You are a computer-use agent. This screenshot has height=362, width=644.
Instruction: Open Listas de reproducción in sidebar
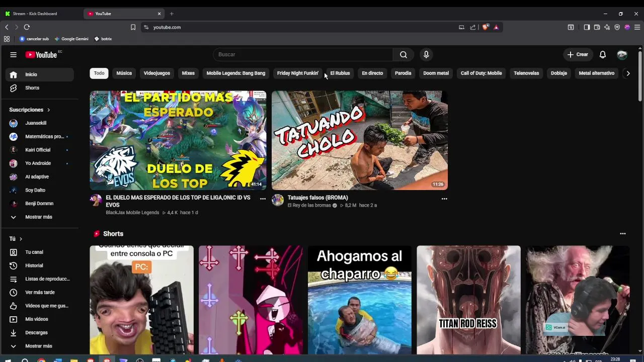40,279
